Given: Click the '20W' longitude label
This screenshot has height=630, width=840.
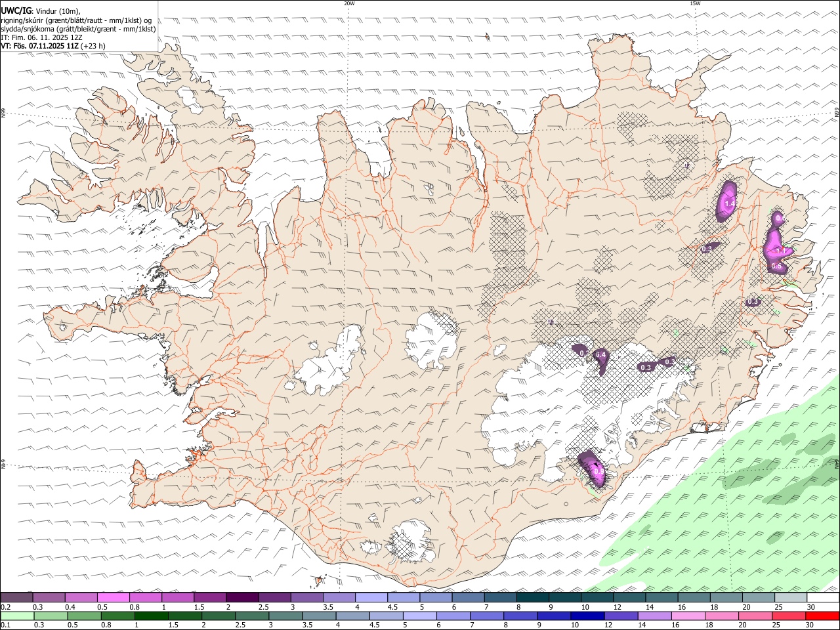Looking at the screenshot, I should pos(349,3).
